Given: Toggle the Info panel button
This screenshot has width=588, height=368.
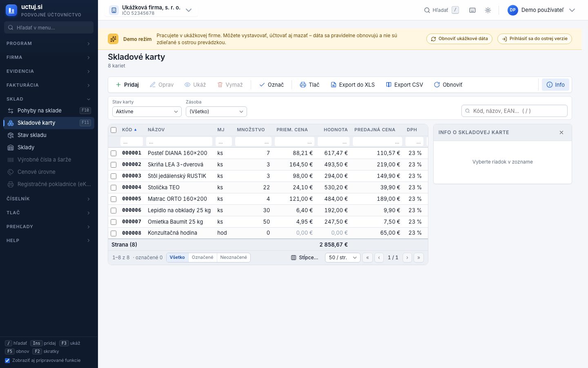Looking at the screenshot, I should click(556, 85).
